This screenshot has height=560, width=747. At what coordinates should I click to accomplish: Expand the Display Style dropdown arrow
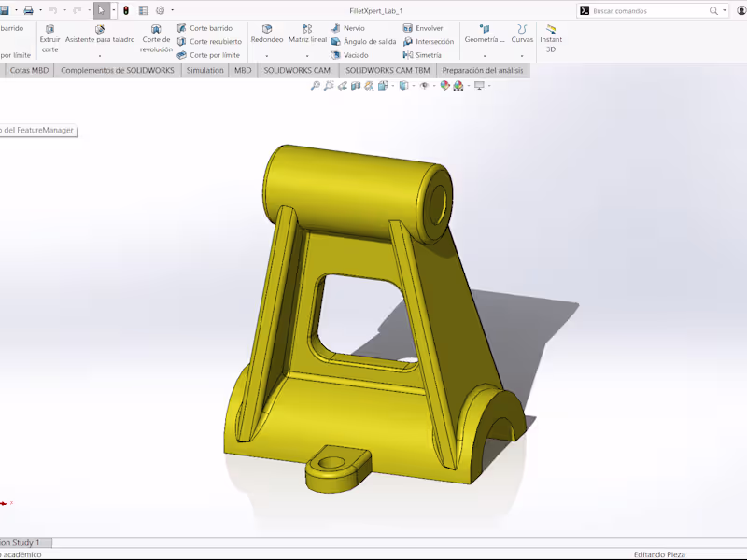413,86
